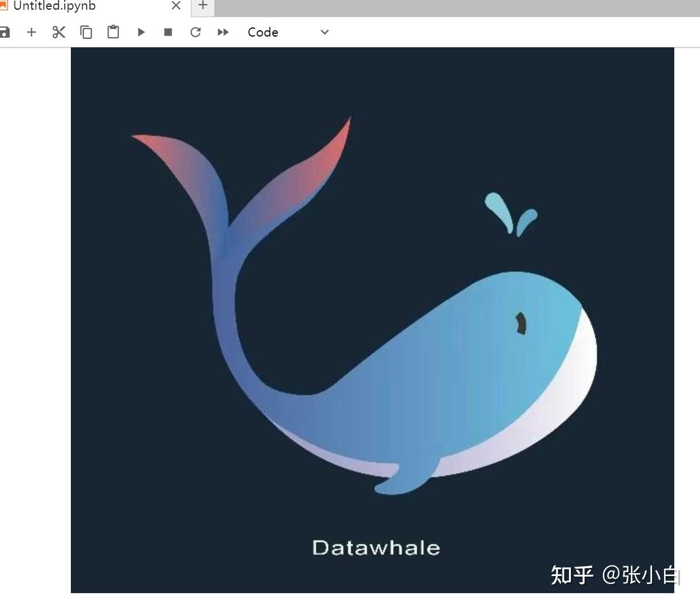Save the notebook with the floppy disk icon
Screen dimensions: 700x604
4,32
